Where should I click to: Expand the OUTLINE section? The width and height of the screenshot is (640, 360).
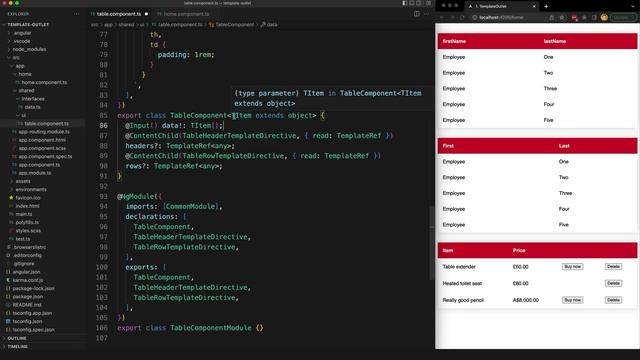tap(17, 338)
